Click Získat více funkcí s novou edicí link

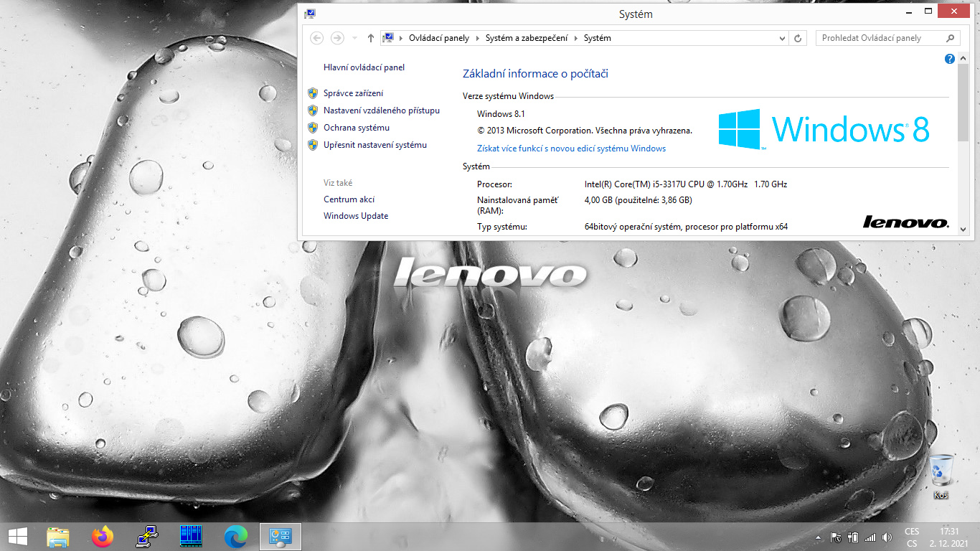tap(571, 149)
